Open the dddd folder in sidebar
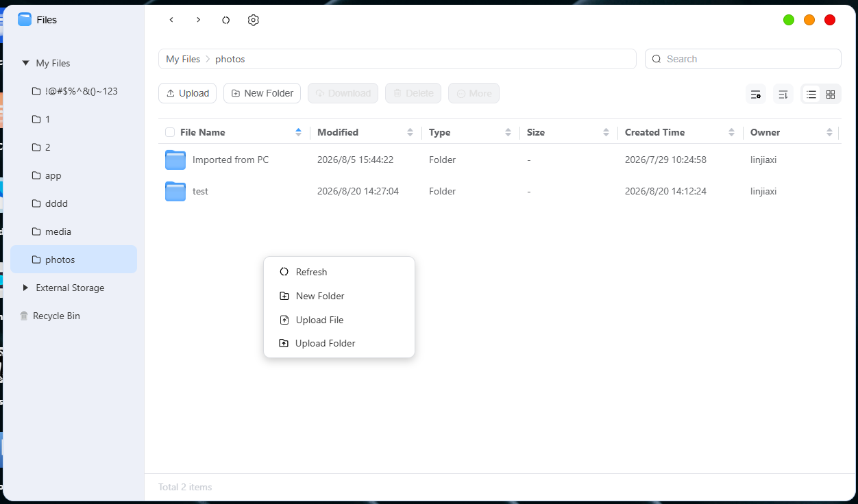Image resolution: width=858 pixels, height=504 pixels. (x=73, y=203)
